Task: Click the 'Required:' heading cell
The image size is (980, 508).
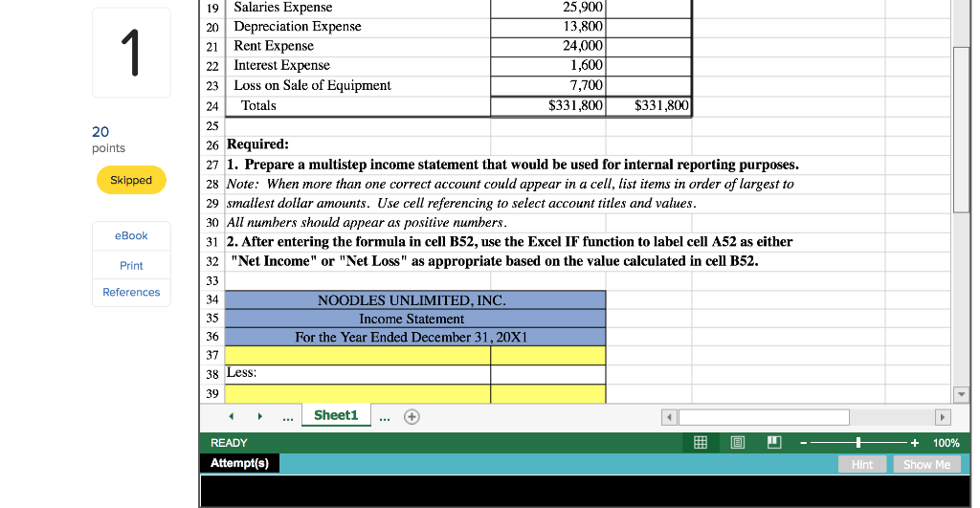Action: tap(257, 144)
